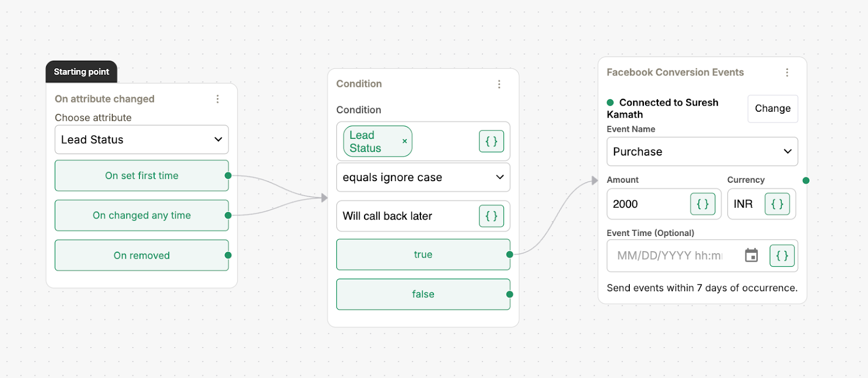The height and width of the screenshot is (378, 868).
Task: Open the On attribute changed node menu
Action: pyautogui.click(x=218, y=99)
